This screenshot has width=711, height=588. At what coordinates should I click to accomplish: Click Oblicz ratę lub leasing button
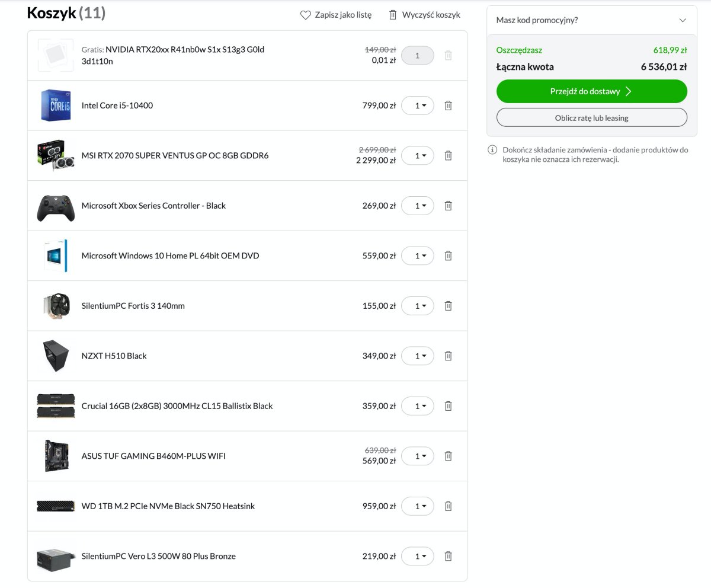tap(591, 117)
